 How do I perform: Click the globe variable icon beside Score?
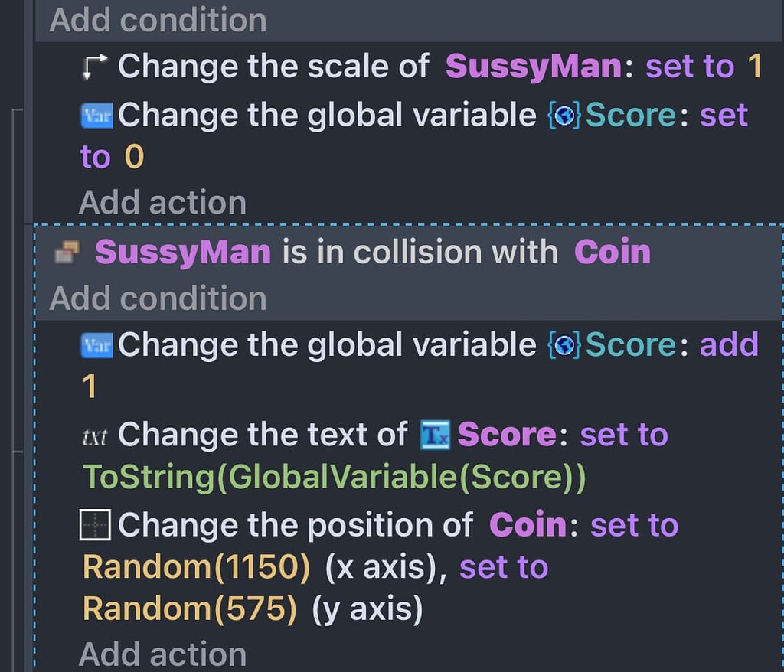(x=565, y=116)
